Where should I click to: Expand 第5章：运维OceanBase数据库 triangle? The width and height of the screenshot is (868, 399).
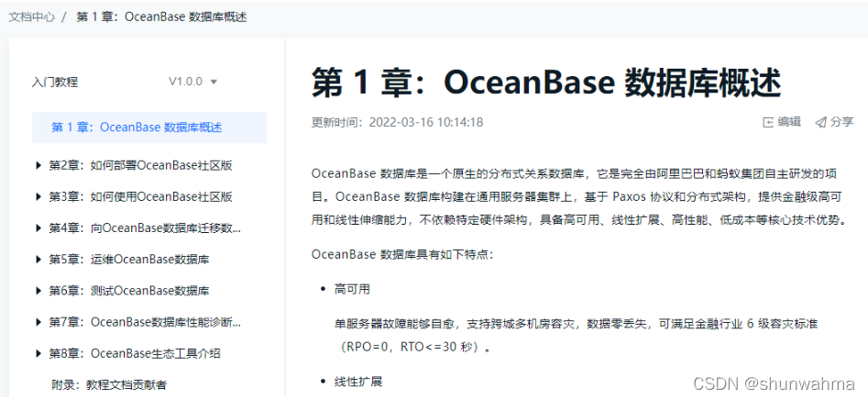(38, 259)
